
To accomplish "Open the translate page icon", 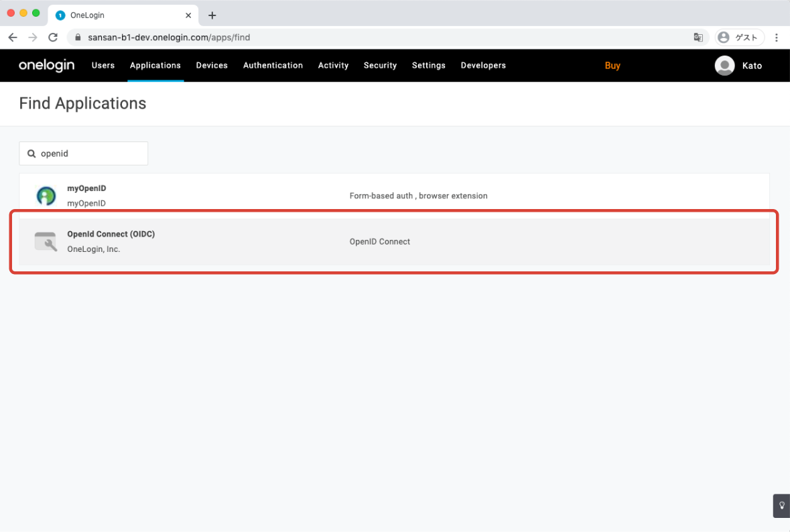I will 698,38.
